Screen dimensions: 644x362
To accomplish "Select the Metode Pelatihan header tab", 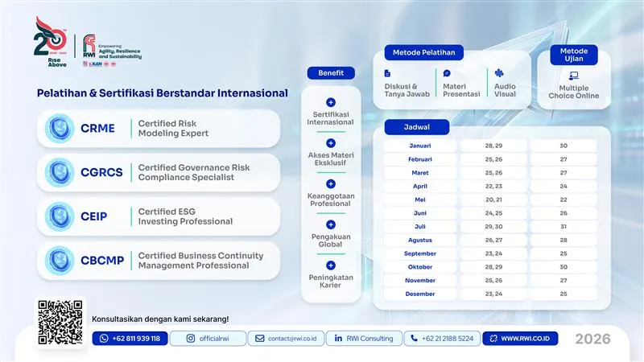I will (x=423, y=53).
